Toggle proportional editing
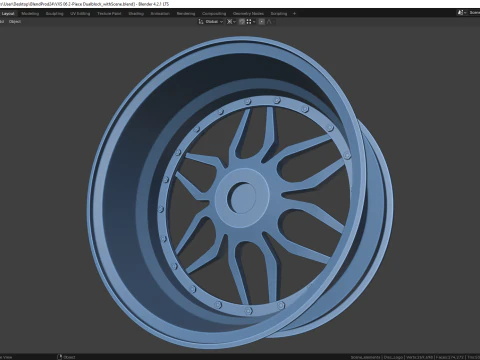Screen dimensions: 480x360 point(262,22)
